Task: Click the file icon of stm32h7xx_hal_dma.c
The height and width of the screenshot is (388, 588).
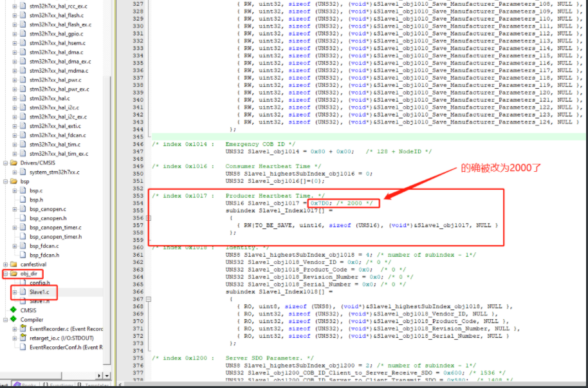Action: pyautogui.click(x=23, y=52)
